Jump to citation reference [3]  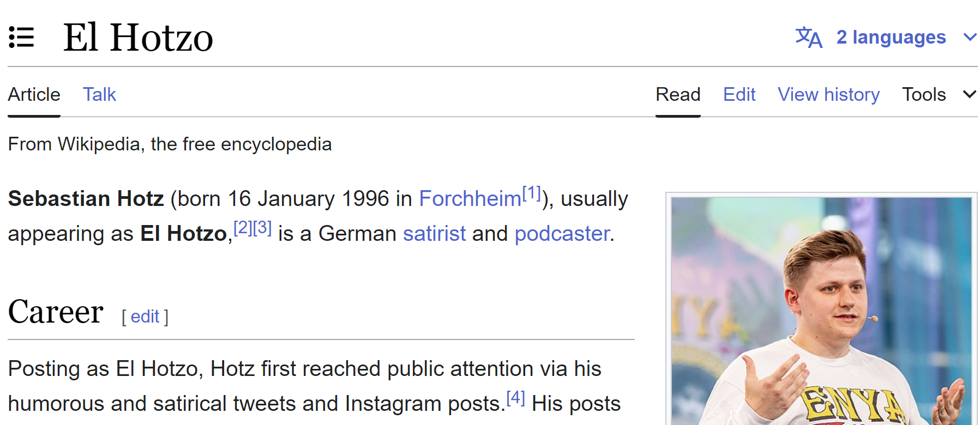coord(262,228)
